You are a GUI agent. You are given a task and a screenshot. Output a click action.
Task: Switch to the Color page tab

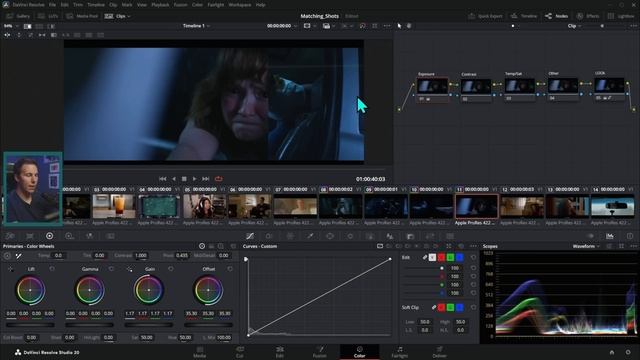pyautogui.click(x=359, y=352)
